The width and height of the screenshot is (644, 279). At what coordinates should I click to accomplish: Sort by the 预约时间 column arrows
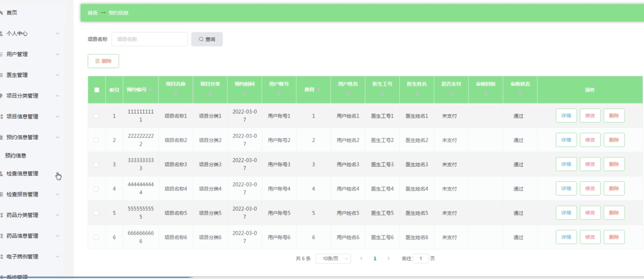245,94
